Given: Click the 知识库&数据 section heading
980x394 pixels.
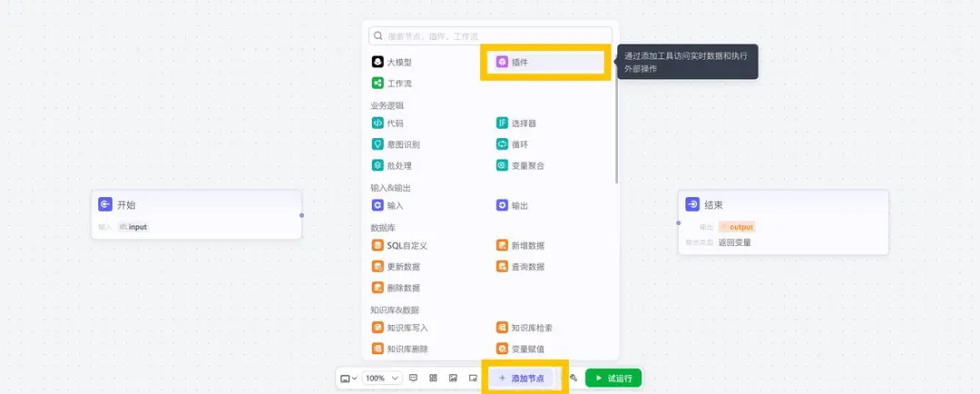Looking at the screenshot, I should tap(395, 310).
